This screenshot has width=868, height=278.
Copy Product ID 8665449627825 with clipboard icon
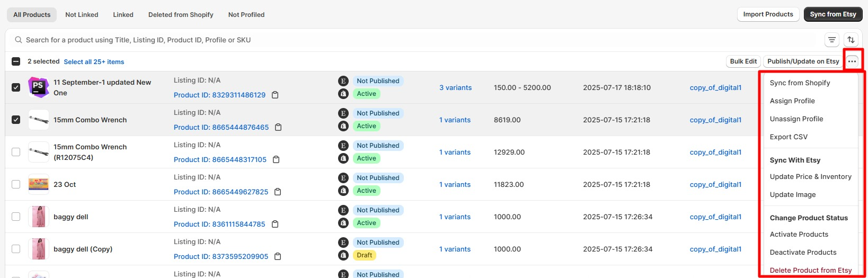pyautogui.click(x=278, y=192)
